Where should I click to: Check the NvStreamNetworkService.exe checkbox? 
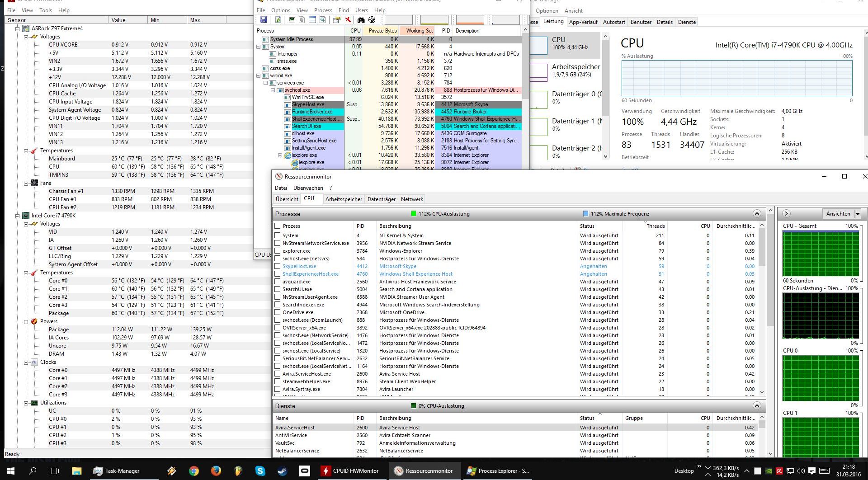coord(278,243)
